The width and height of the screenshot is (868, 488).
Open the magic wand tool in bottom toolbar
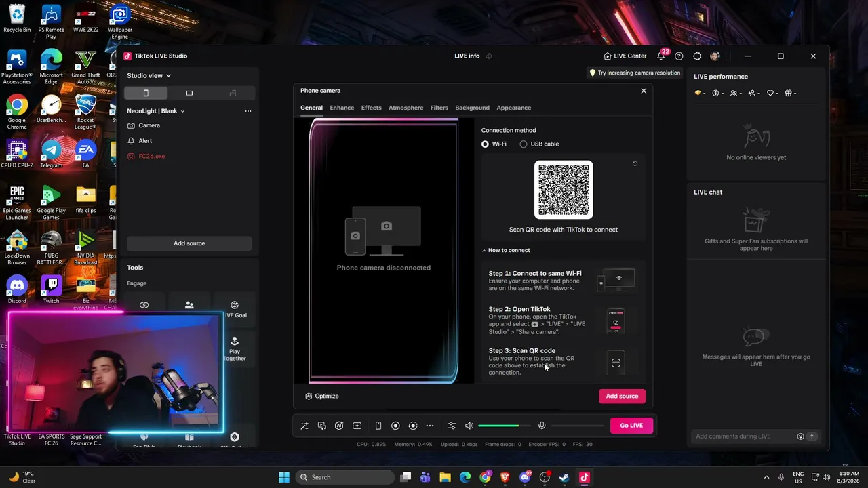tap(304, 426)
